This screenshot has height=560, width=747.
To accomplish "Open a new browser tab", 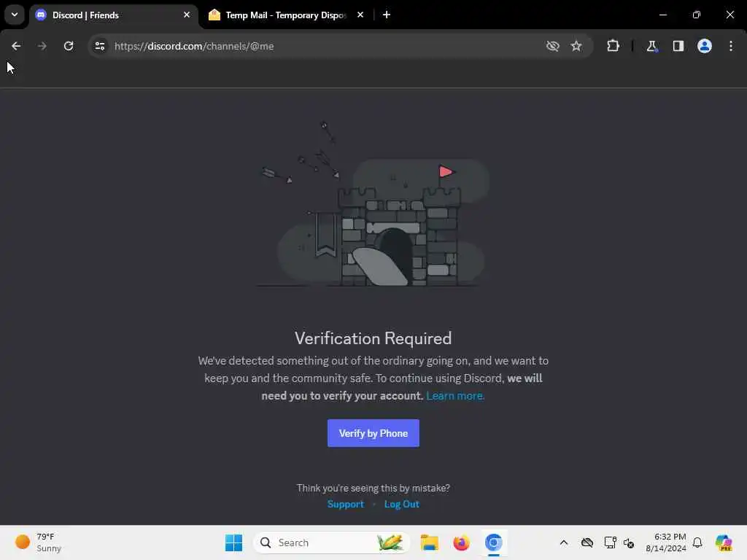I will 387,15.
